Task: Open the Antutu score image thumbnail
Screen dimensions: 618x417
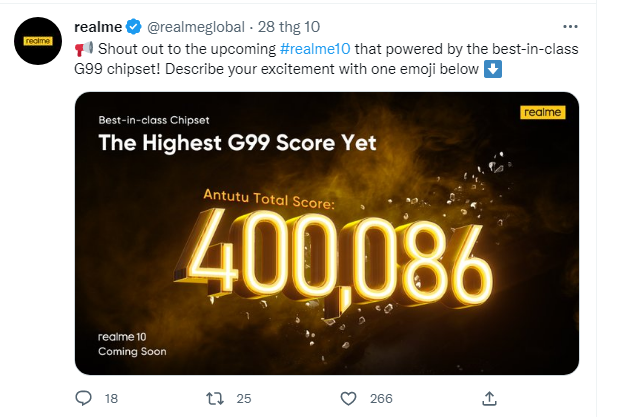Action: [327, 233]
